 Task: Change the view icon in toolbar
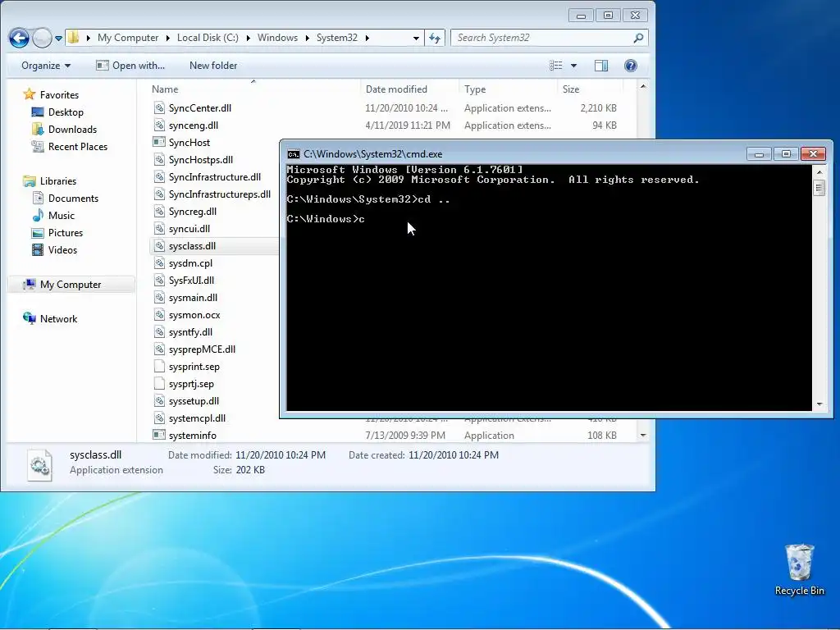[556, 66]
